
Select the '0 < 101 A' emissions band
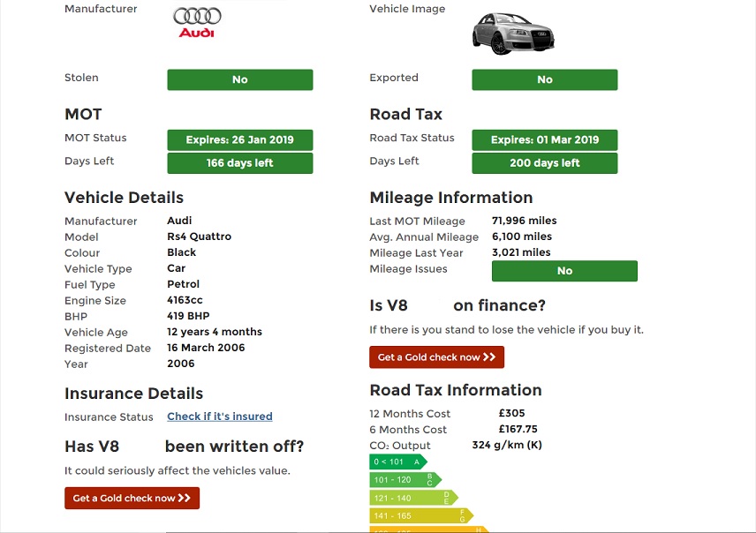tap(398, 462)
